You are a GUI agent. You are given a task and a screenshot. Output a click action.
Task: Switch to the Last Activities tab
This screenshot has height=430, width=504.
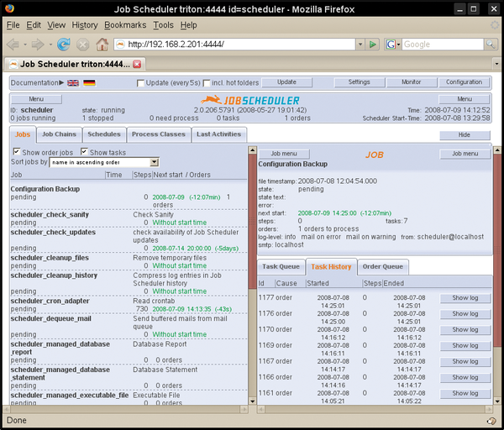(x=219, y=134)
